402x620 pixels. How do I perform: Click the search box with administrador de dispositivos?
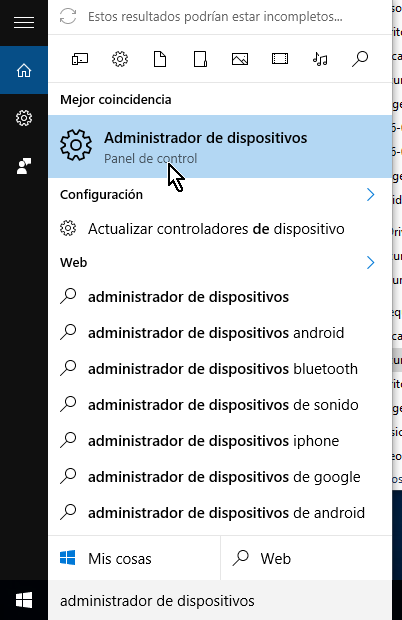[x=220, y=601]
